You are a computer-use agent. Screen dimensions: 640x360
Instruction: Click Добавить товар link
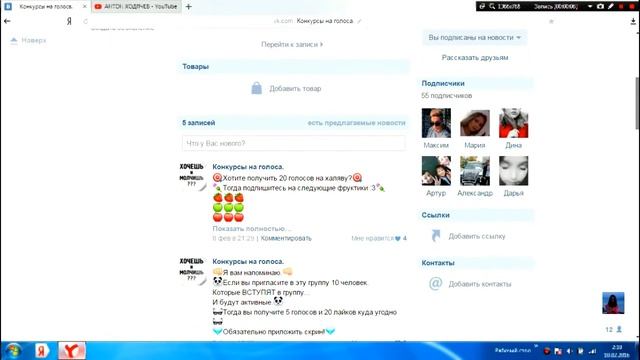click(295, 89)
